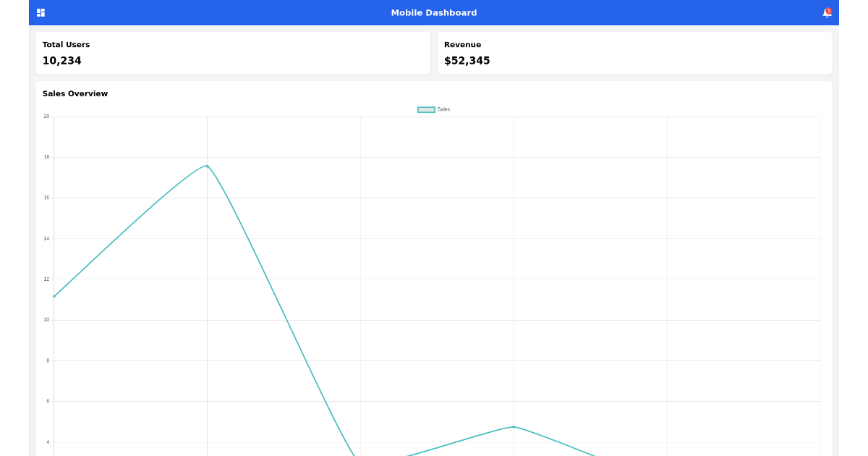Image resolution: width=868 pixels, height=456 pixels.
Task: Click the y-axis label 10
Action: click(46, 318)
